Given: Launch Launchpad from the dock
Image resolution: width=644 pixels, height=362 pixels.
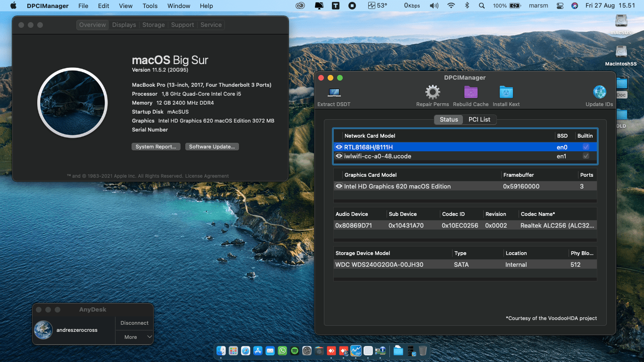Looking at the screenshot, I should click(233, 351).
